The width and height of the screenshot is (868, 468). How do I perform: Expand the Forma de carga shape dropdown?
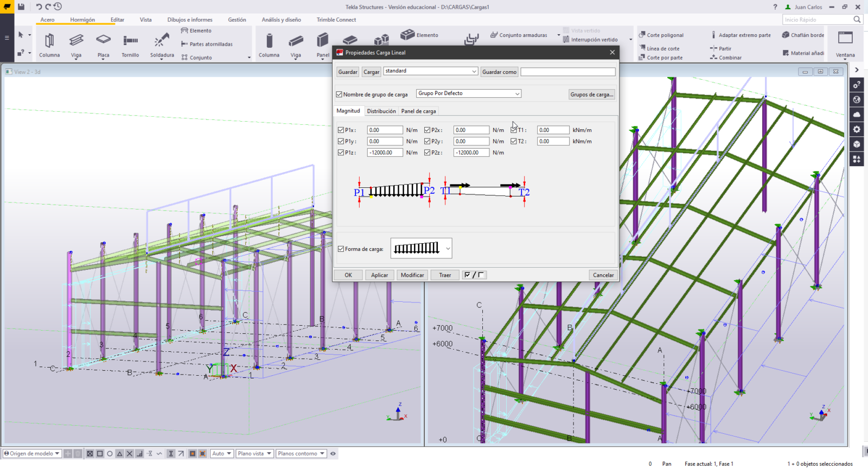click(x=448, y=249)
